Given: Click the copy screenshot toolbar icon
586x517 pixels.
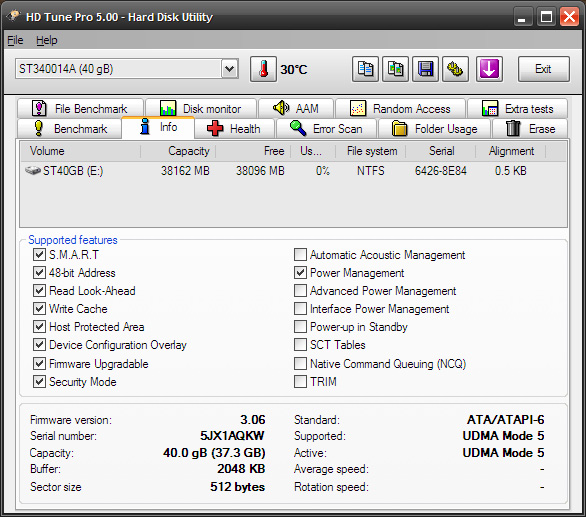Looking at the screenshot, I should click(x=395, y=69).
